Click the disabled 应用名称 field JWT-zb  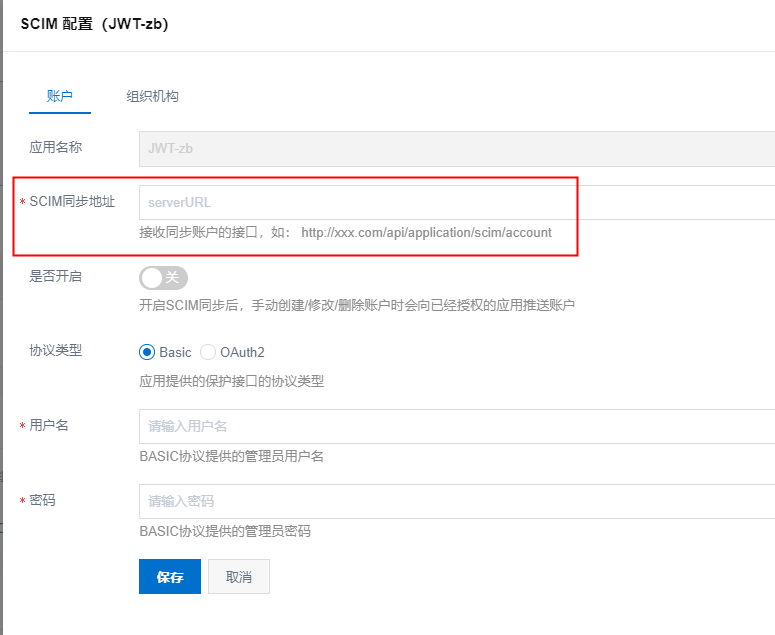[x=457, y=149]
